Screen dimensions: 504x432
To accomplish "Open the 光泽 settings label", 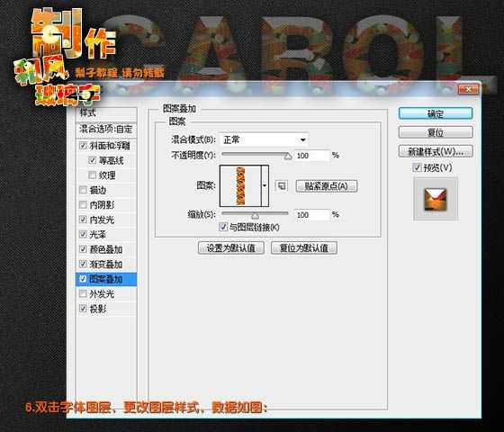I will (98, 235).
